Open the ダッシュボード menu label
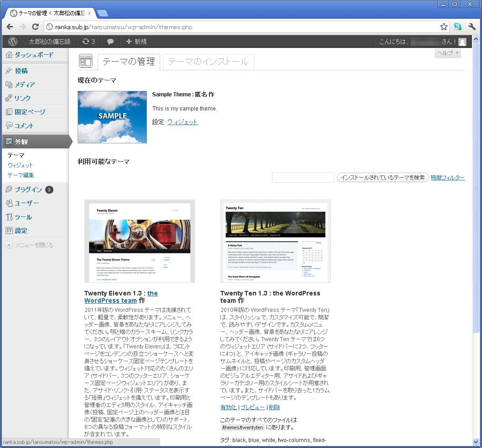Image resolution: width=482 pixels, height=448 pixels. [34, 55]
